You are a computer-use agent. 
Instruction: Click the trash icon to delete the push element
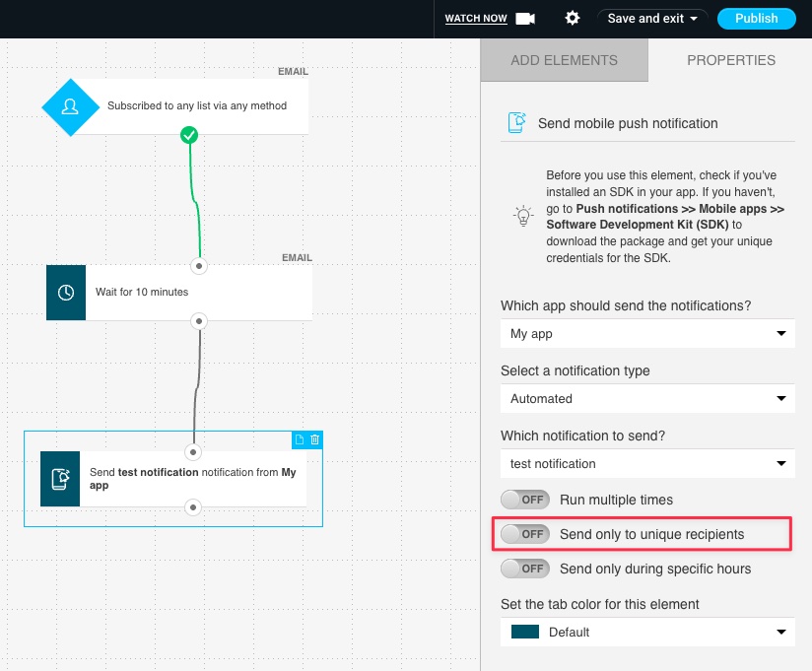point(314,439)
